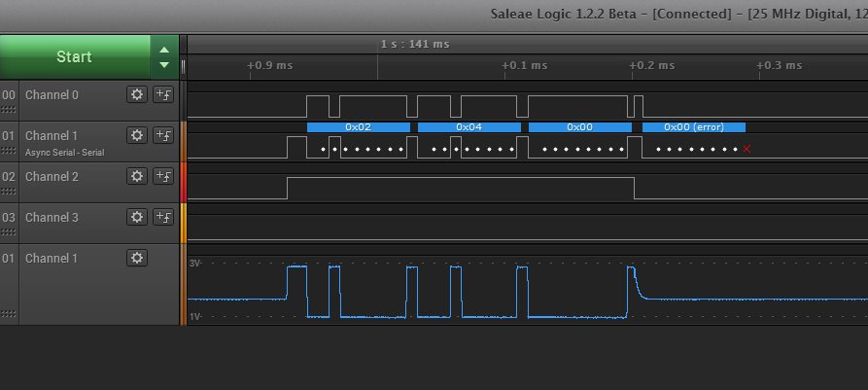
Task: Click the Channel 3 yellow color strip
Action: (184, 224)
